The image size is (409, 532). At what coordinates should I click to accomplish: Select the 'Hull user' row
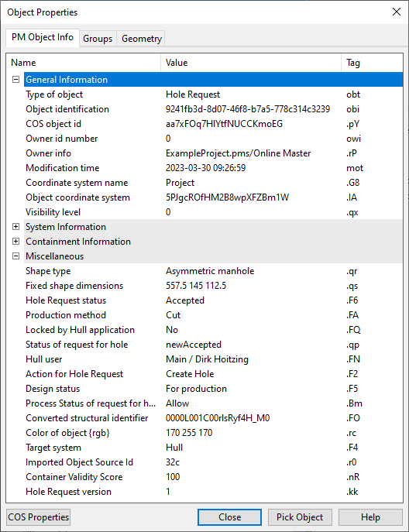(213, 359)
